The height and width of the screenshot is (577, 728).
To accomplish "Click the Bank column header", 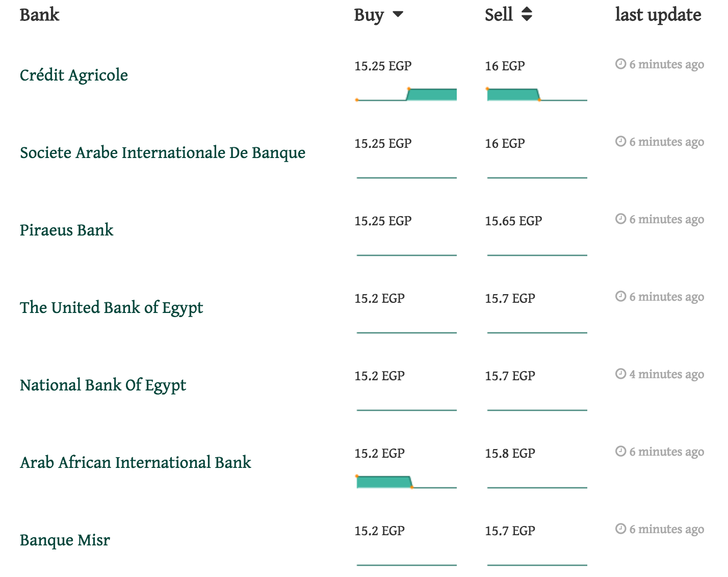I will (39, 15).
